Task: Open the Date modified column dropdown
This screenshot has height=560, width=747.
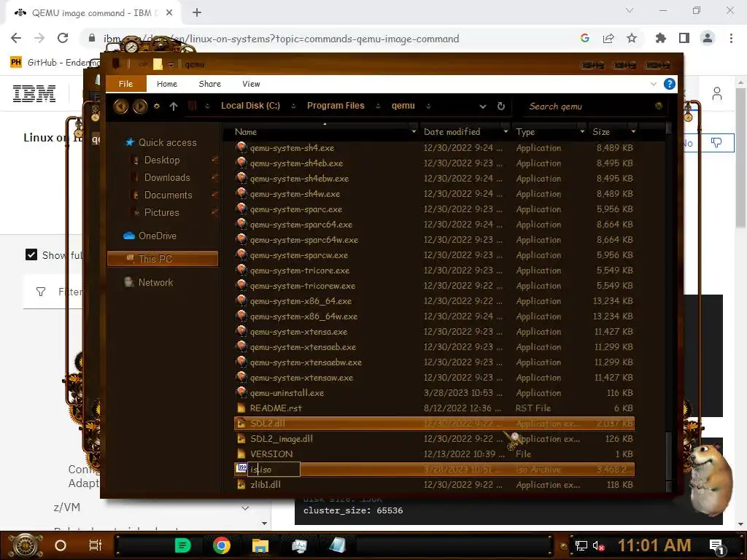Action: tap(506, 131)
